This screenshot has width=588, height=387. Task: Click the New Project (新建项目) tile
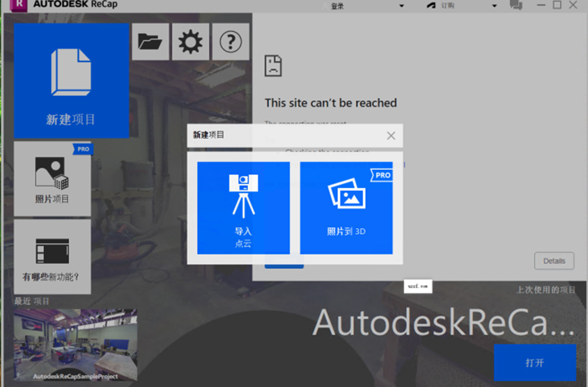click(x=72, y=81)
